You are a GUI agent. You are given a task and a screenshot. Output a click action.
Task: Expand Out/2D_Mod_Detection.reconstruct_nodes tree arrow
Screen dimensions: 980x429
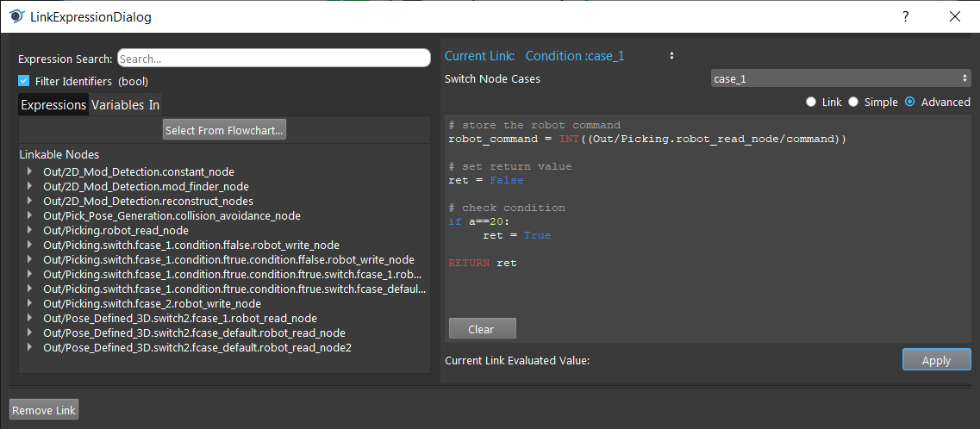29,201
